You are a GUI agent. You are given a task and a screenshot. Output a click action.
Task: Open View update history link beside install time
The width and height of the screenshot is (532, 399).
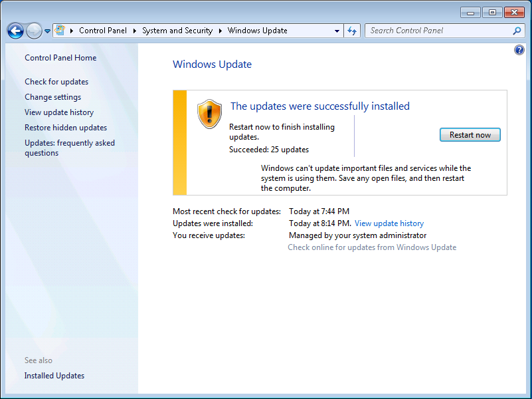tap(389, 223)
